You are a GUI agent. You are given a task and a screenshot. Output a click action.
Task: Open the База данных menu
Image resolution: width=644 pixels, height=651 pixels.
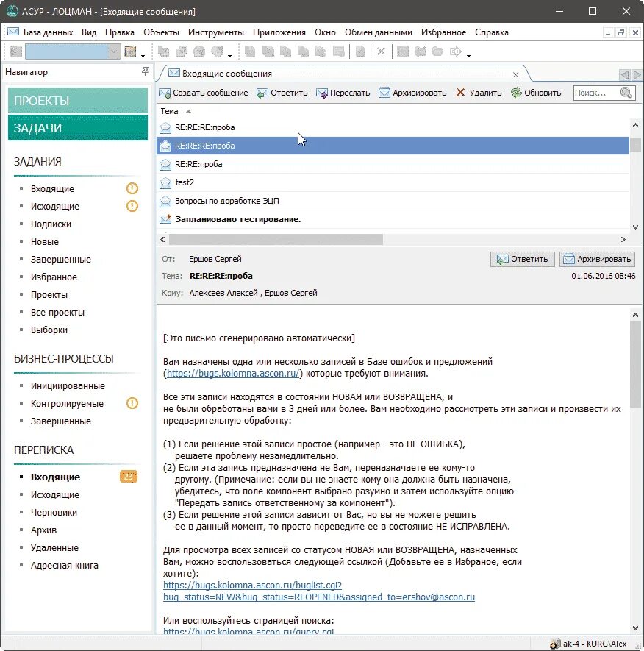pyautogui.click(x=48, y=32)
